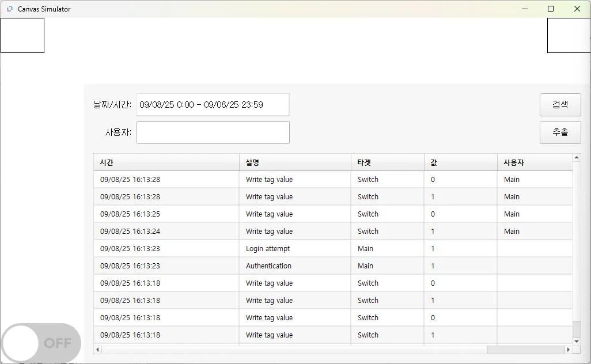This screenshot has width=591, height=364.
Task: Click the horizontal scrollbar thumb
Action: click(525, 350)
